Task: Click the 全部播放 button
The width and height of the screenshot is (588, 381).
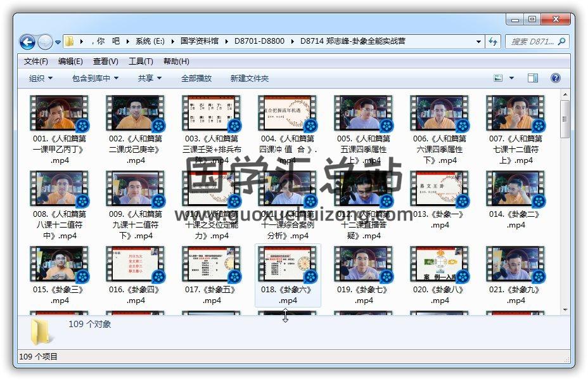Action: (x=196, y=78)
